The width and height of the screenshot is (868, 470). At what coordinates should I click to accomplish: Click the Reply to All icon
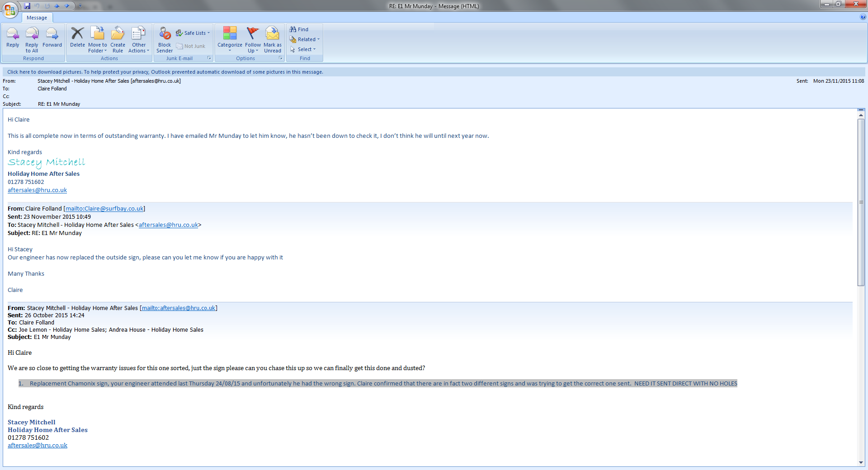click(32, 34)
